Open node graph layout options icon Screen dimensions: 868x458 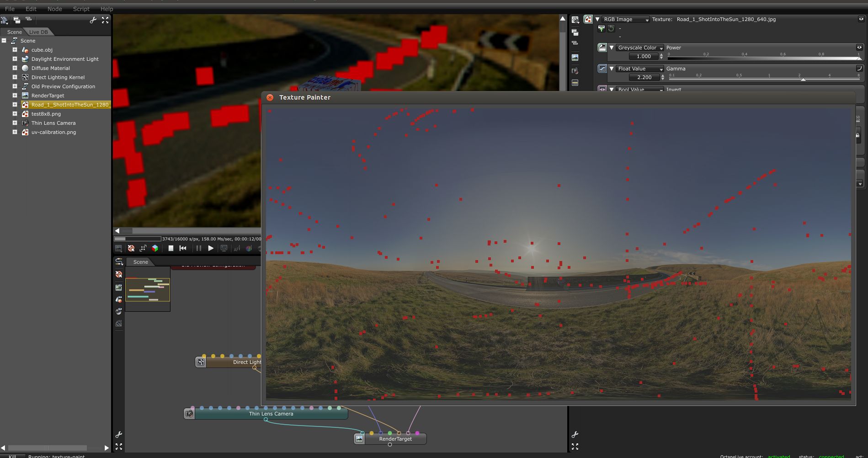click(119, 262)
